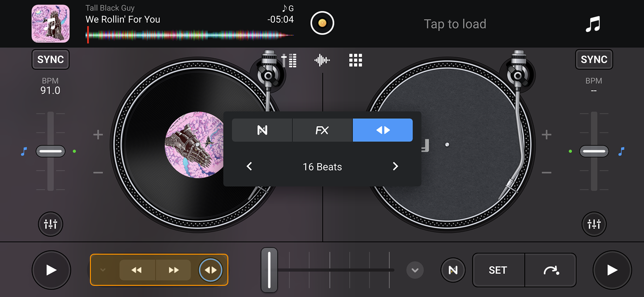Image resolution: width=644 pixels, height=297 pixels.
Task: Enable SYNC on the left deck
Action: point(50,59)
